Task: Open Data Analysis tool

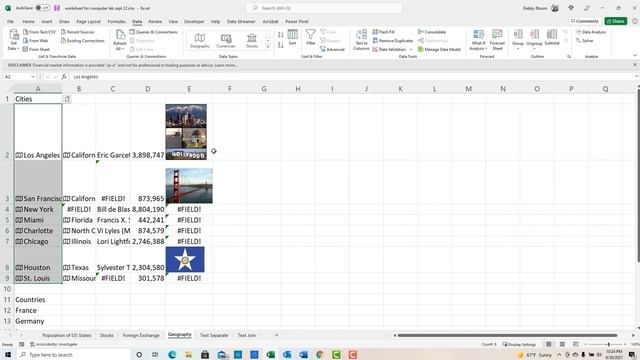Action: 591,32
